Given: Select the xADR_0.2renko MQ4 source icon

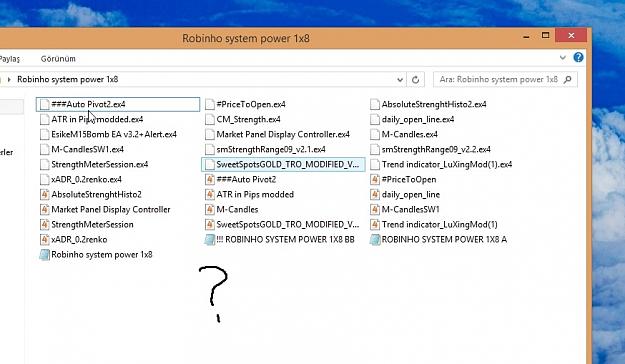Looking at the screenshot, I should coord(45,240).
